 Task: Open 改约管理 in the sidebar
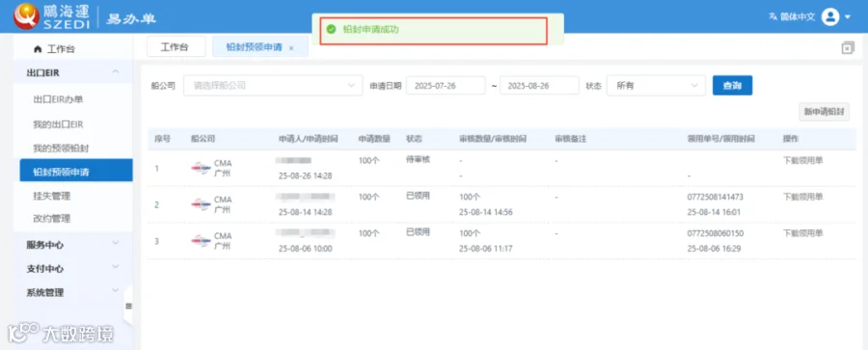[x=51, y=219]
